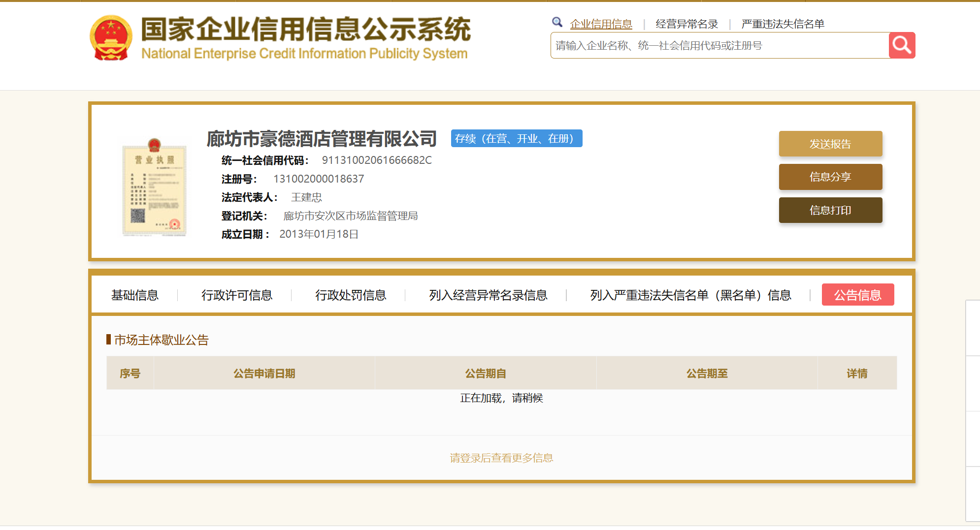The width and height of the screenshot is (980, 530).
Task: Open the 经营异常名录 link
Action: tap(686, 24)
